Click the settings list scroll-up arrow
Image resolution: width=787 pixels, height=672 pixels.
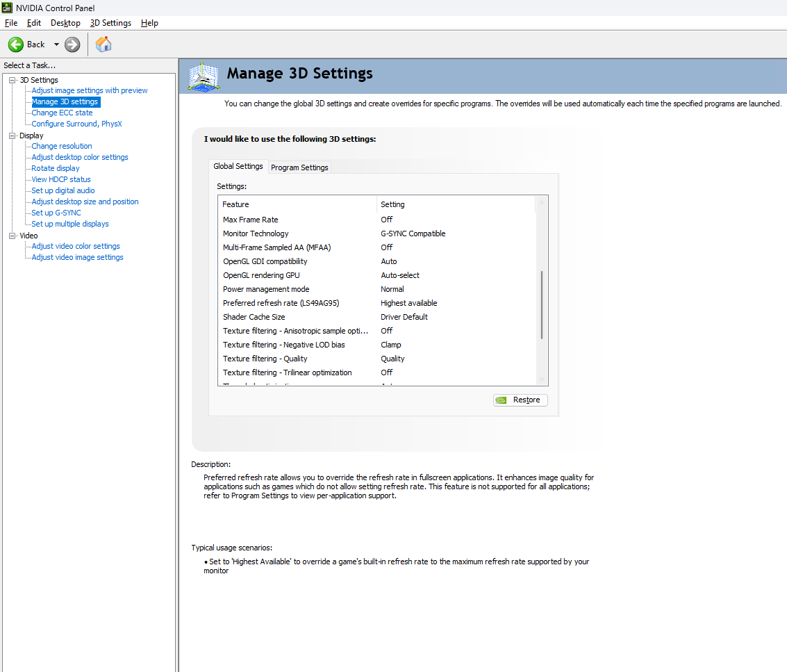542,202
